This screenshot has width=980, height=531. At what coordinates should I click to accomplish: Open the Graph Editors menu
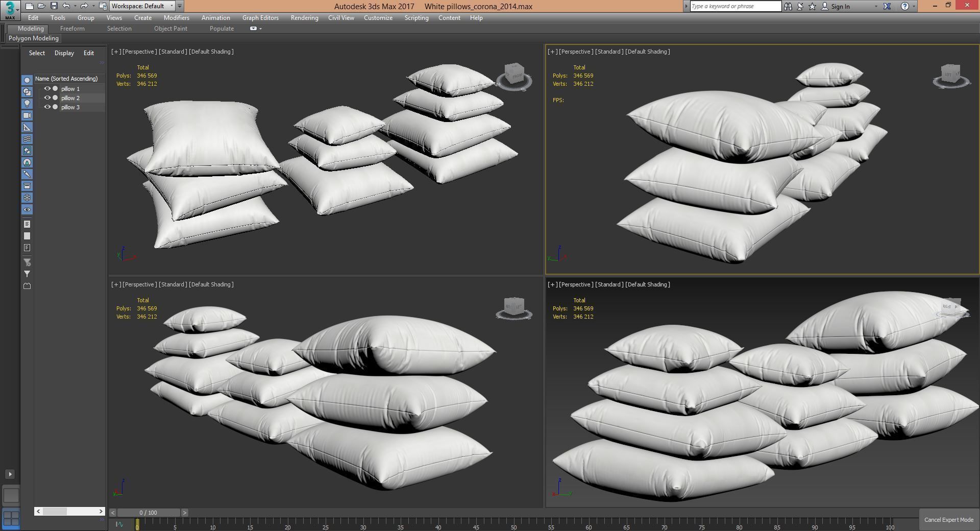(260, 18)
